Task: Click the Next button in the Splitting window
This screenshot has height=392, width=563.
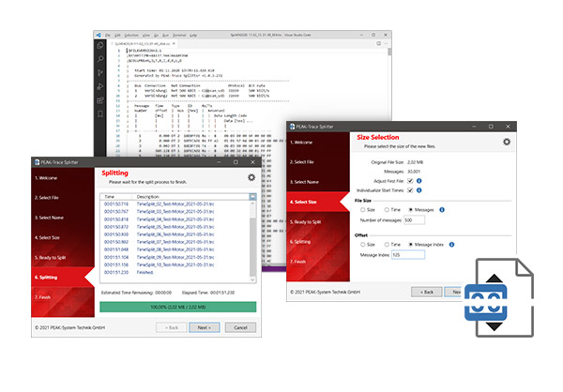Action: coord(204,327)
